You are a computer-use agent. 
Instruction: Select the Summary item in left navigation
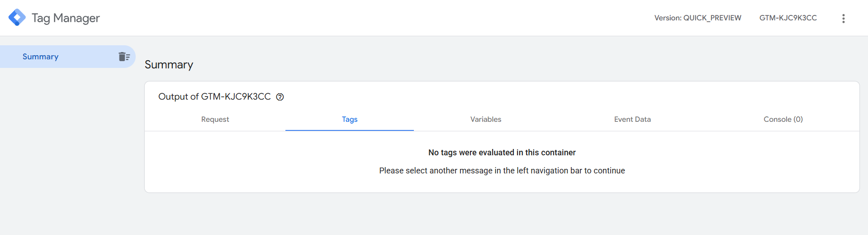pyautogui.click(x=41, y=57)
